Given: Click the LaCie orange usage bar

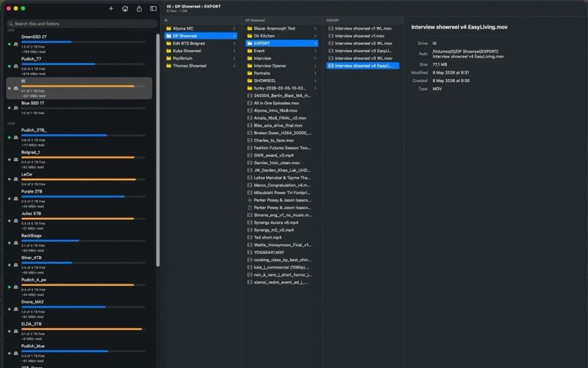Looking at the screenshot, I should tap(83, 179).
